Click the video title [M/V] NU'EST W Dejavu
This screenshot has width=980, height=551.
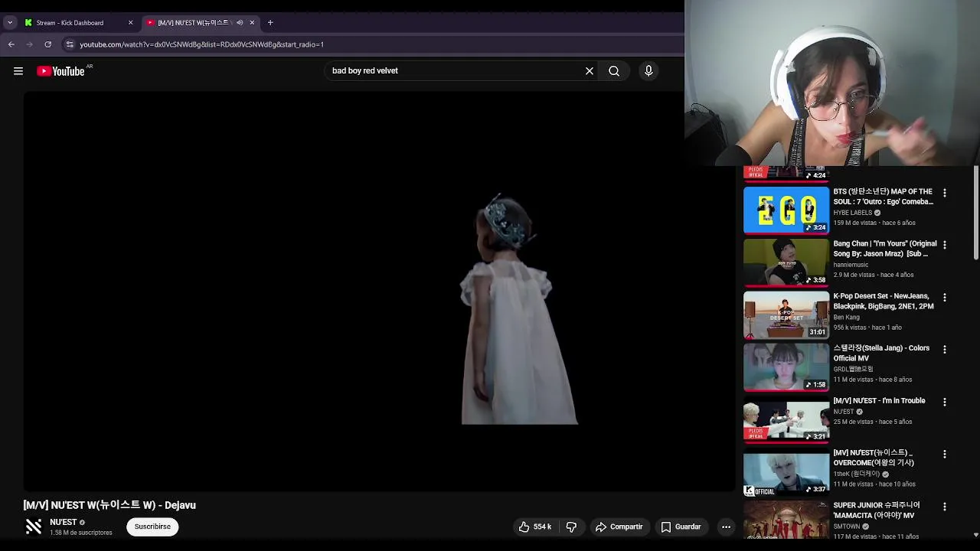(109, 505)
